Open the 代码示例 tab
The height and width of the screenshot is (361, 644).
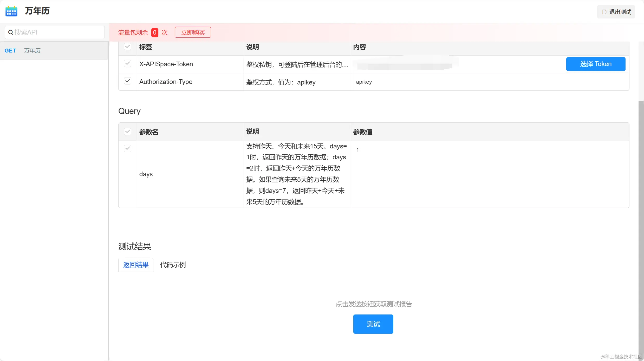[x=173, y=265]
